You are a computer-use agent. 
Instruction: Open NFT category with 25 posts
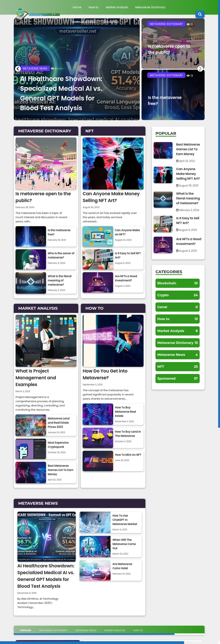177,367
